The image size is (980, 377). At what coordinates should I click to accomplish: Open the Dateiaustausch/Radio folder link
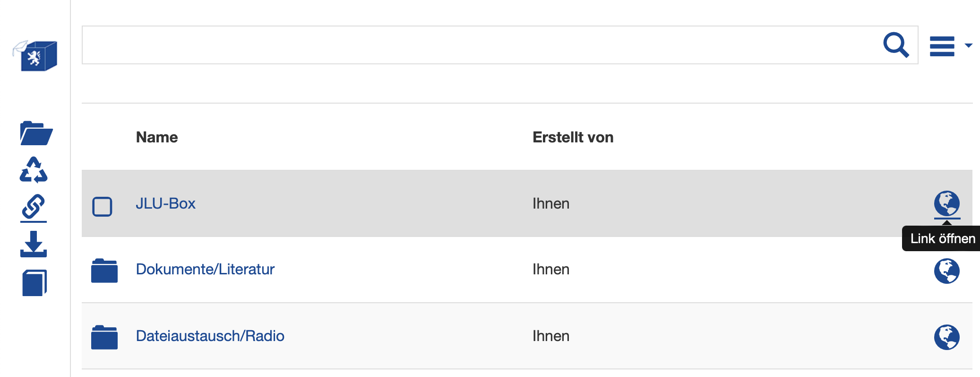210,336
